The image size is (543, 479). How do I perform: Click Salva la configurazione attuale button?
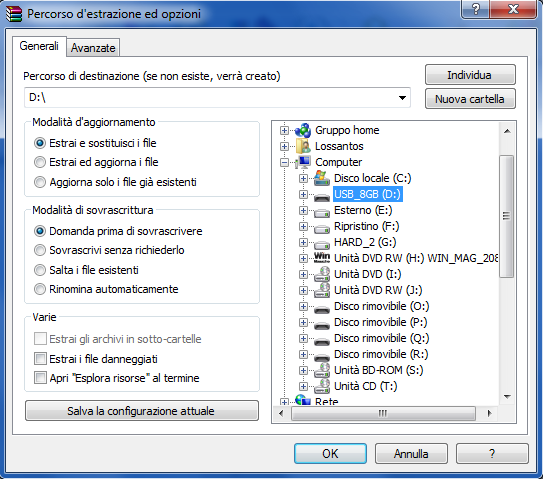pyautogui.click(x=142, y=411)
